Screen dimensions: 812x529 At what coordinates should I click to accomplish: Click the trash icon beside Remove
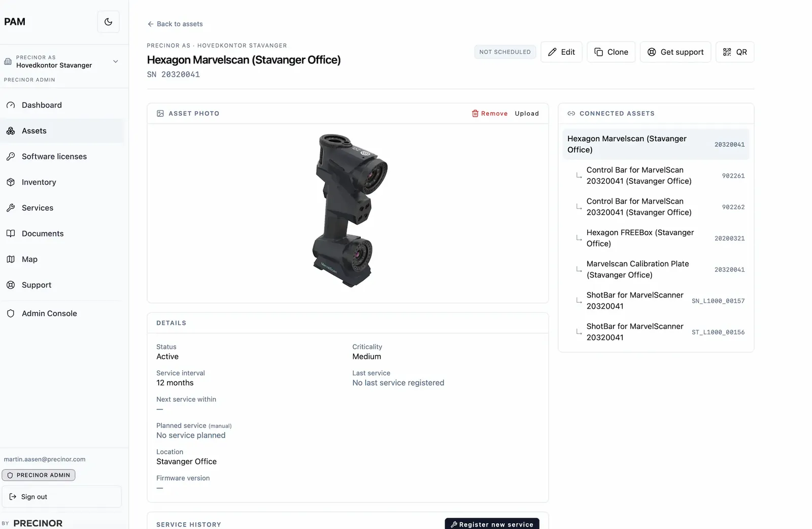[x=475, y=114]
